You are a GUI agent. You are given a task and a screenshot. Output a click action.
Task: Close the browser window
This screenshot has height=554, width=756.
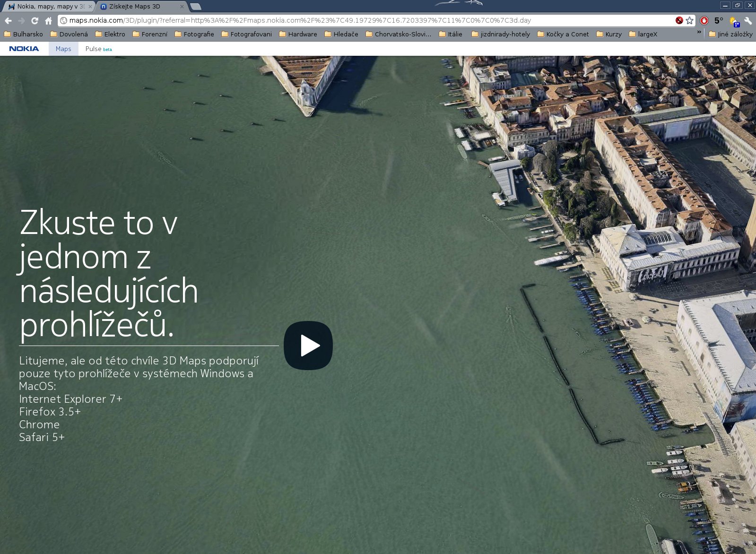[750, 5]
